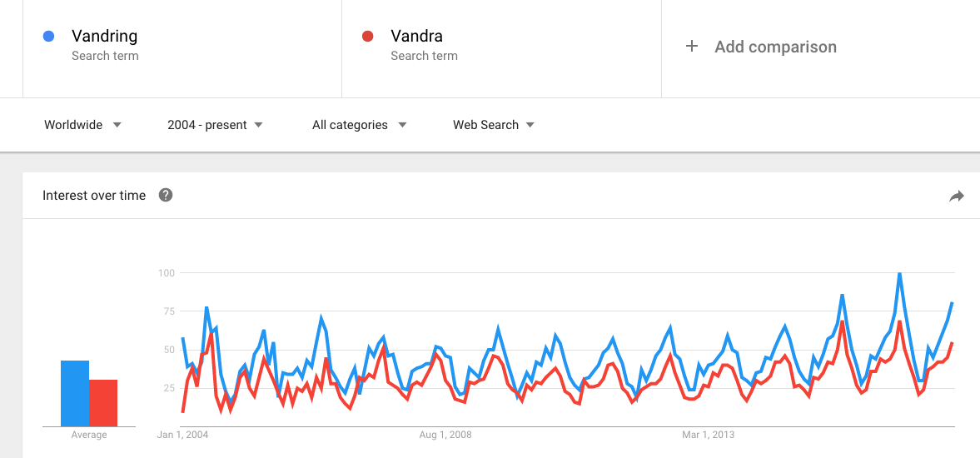Open the Web Search type dropdown

click(494, 125)
